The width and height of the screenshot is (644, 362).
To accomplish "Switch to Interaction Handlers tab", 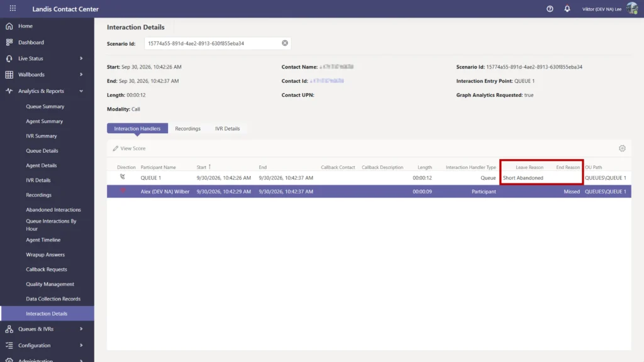I will [137, 128].
